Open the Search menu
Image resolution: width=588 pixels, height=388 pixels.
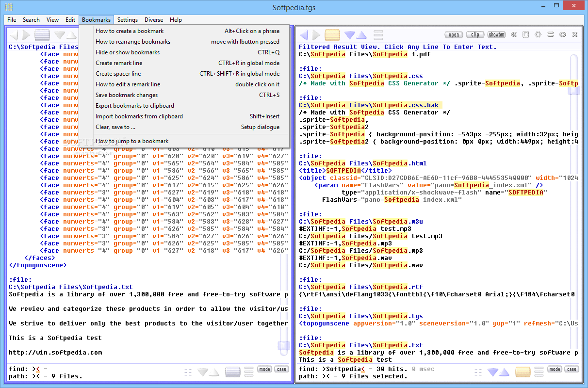[x=31, y=20]
